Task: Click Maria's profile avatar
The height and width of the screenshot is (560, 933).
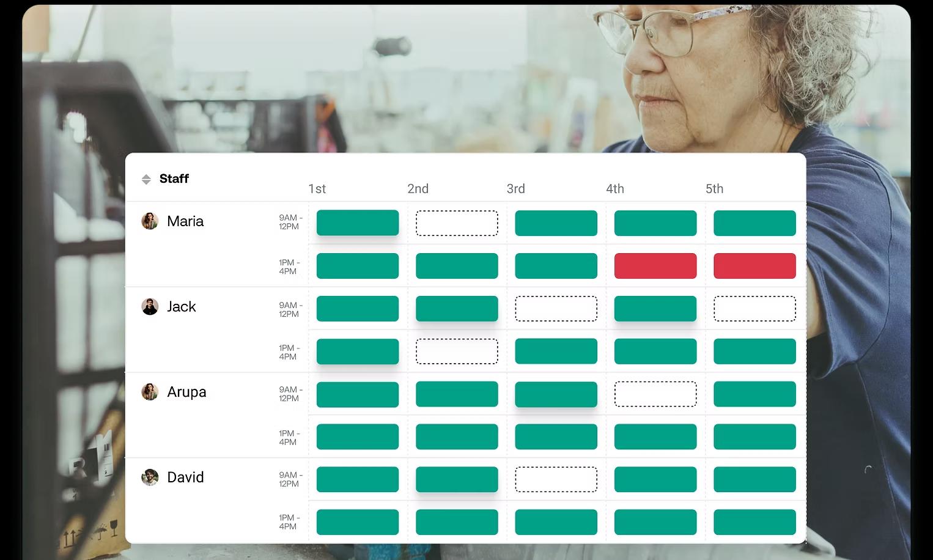Action: (x=150, y=221)
